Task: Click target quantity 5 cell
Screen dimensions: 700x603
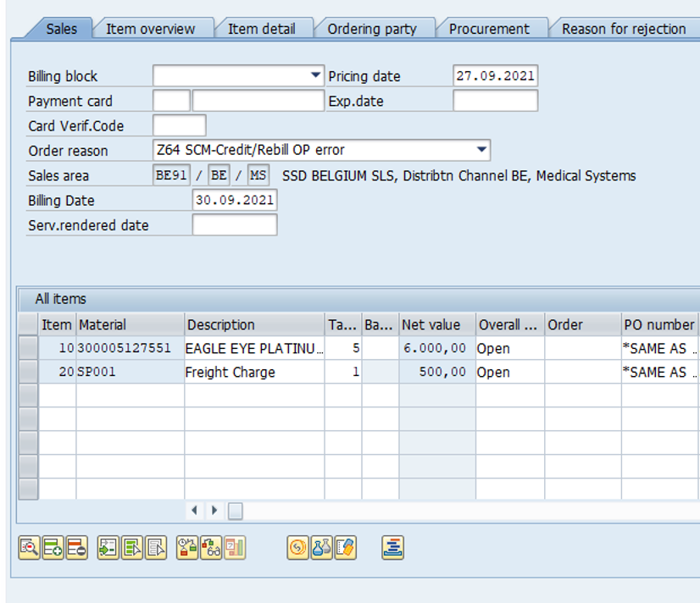Action: [x=343, y=348]
